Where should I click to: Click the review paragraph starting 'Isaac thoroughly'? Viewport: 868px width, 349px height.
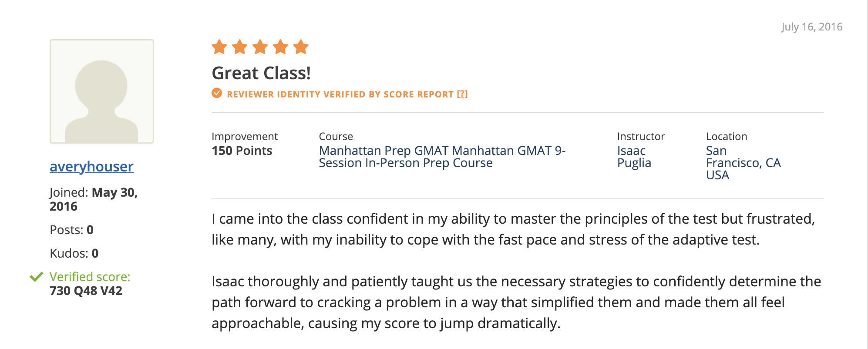tap(516, 302)
